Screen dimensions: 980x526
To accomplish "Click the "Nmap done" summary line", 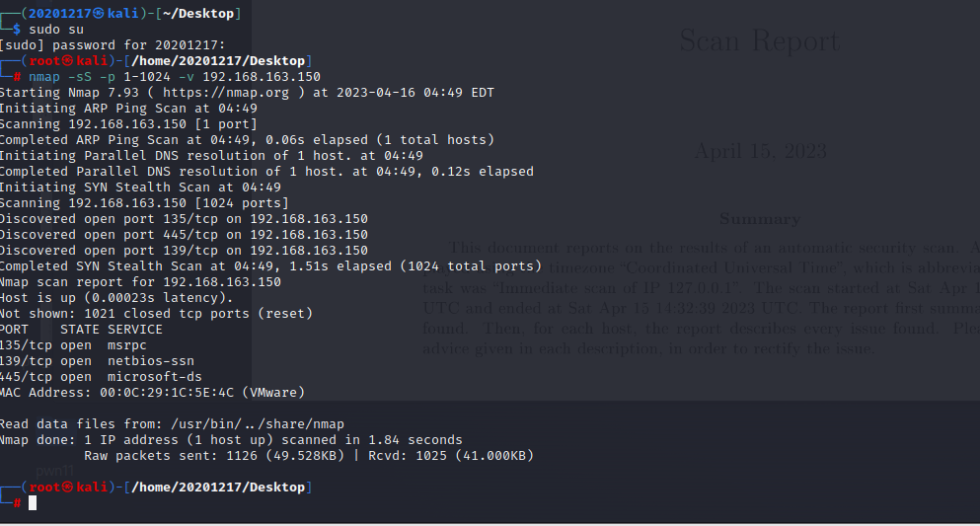I will click(x=231, y=440).
